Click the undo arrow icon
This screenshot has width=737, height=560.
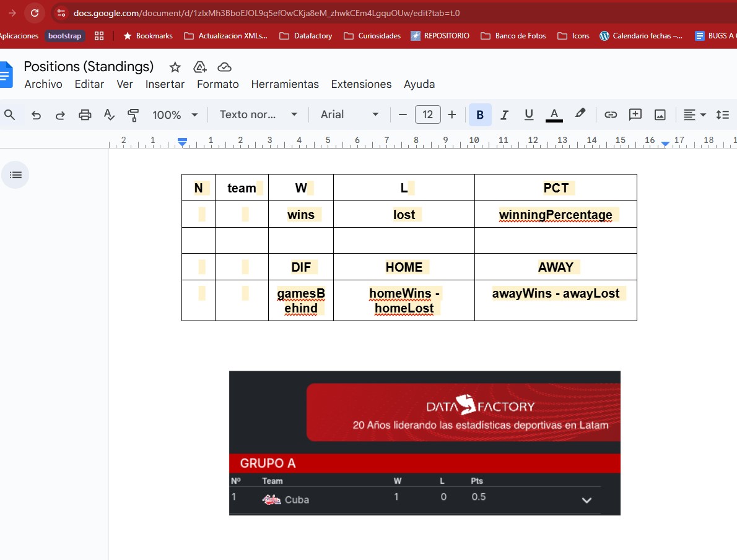click(37, 114)
